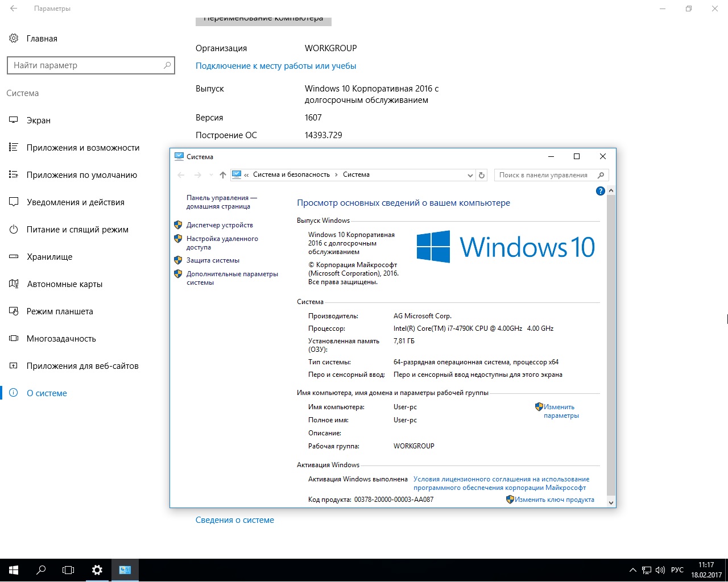Expand chevron after Система и безопасность
This screenshot has height=582, width=728.
336,175
